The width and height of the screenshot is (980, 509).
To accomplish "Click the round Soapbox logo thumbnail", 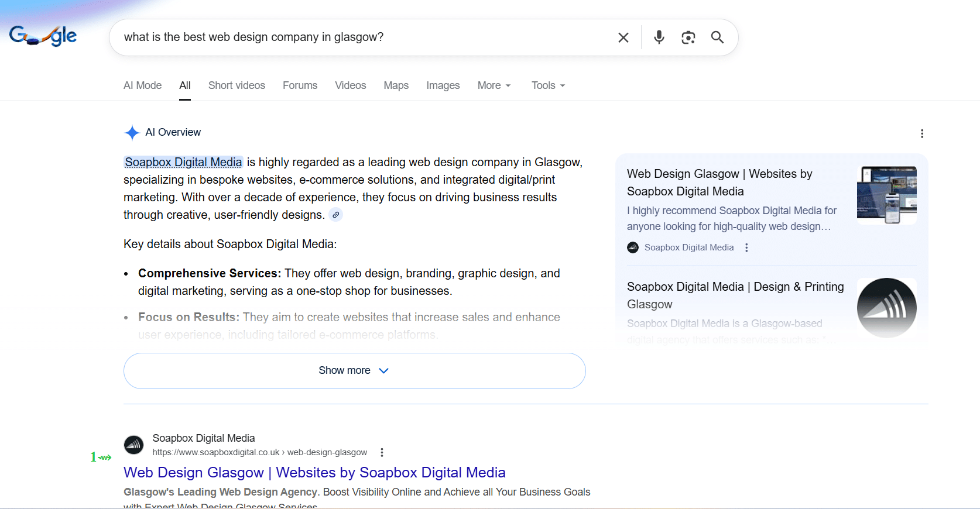I will pyautogui.click(x=887, y=308).
